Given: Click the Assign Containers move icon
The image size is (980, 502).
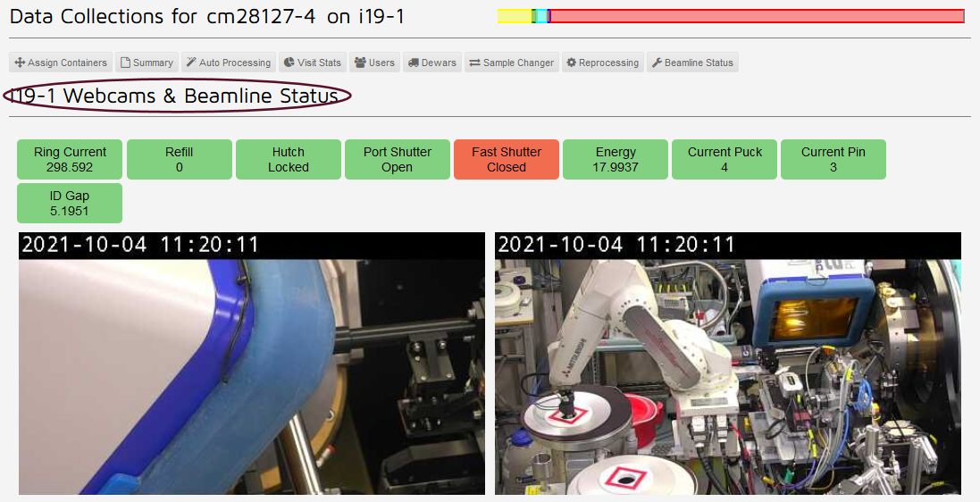Looking at the screenshot, I should [x=20, y=63].
